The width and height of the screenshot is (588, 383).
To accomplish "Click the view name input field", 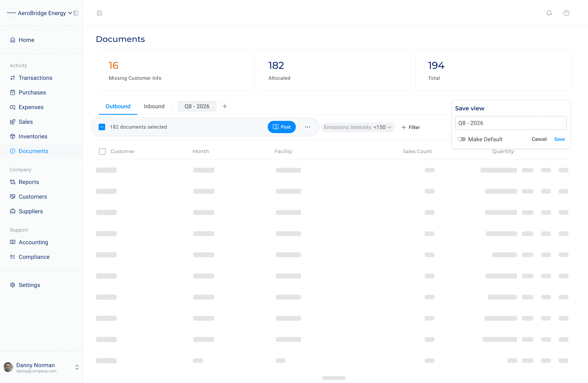I will pos(510,123).
